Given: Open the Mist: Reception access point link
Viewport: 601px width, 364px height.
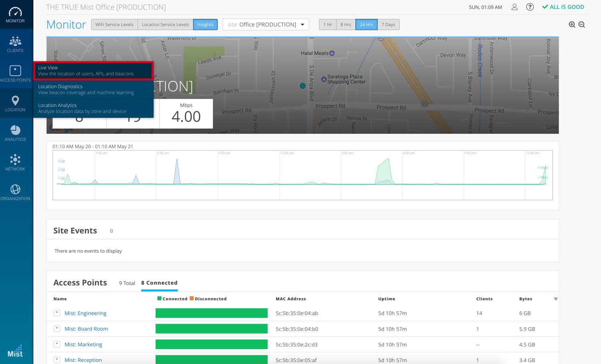Looking at the screenshot, I should pyautogui.click(x=83, y=360).
